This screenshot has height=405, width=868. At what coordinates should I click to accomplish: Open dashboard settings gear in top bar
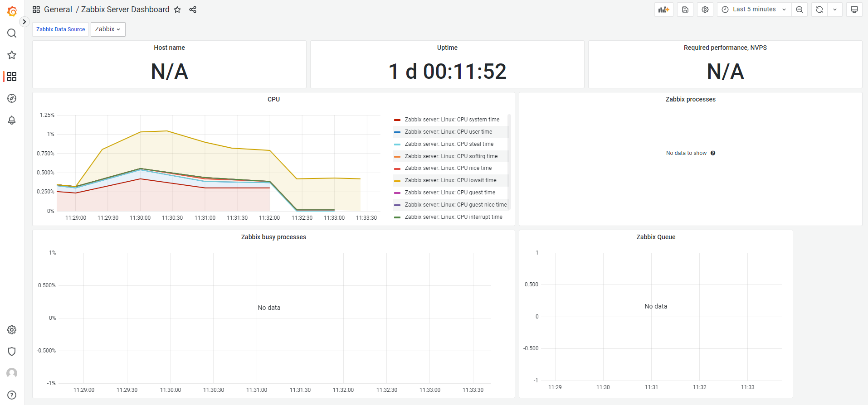(705, 10)
